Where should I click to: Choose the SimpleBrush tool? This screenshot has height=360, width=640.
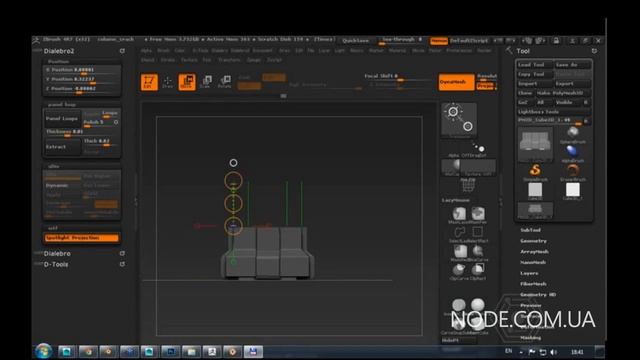(535, 172)
